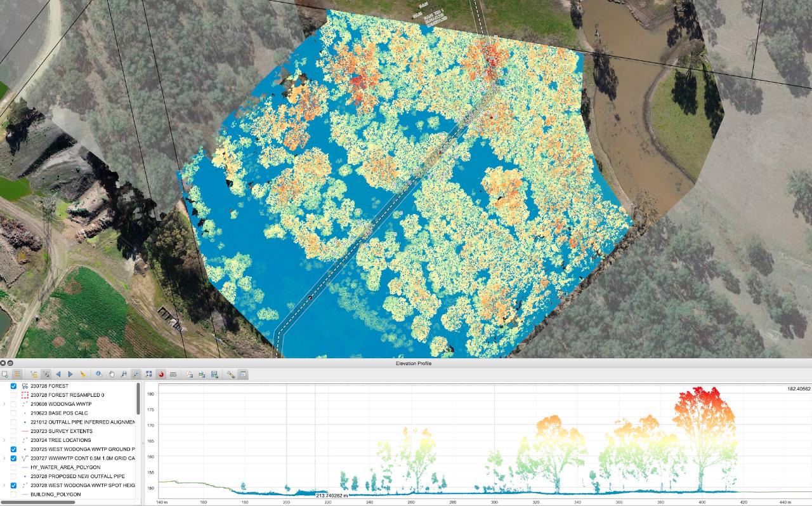Image resolution: width=812 pixels, height=506 pixels.
Task: Expand the 210608 WODONGA WWTP layer
Action: [4, 404]
